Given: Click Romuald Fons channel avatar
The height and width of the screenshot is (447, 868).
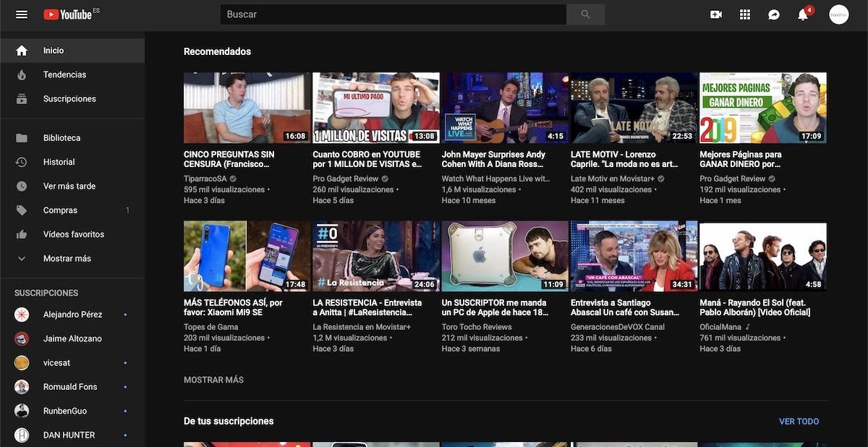Looking at the screenshot, I should (22, 387).
